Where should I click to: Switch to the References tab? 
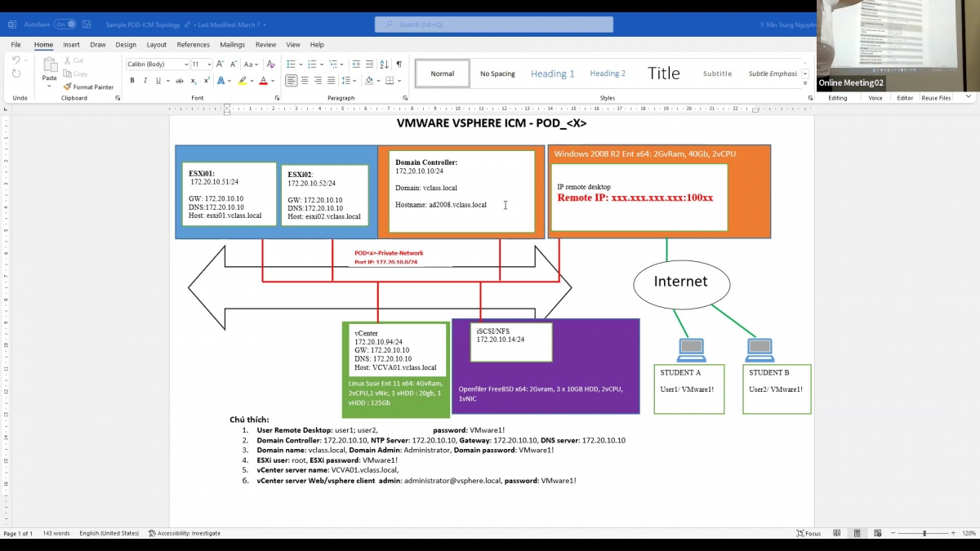194,45
